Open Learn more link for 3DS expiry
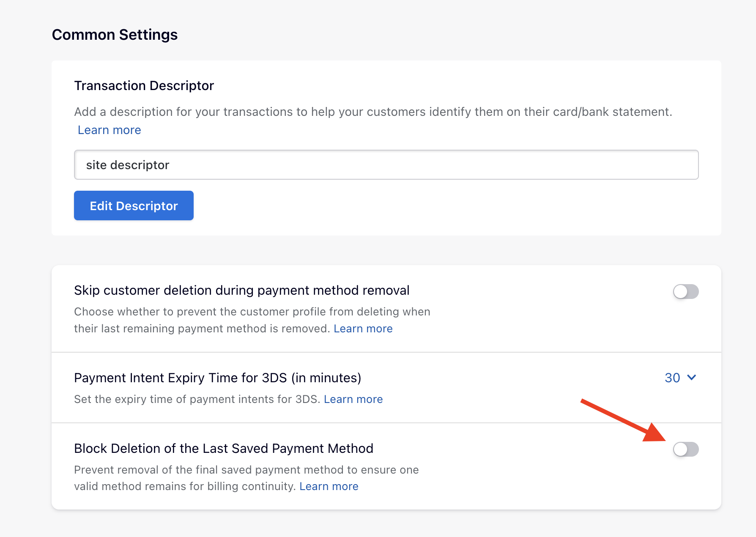The image size is (756, 537). (353, 399)
